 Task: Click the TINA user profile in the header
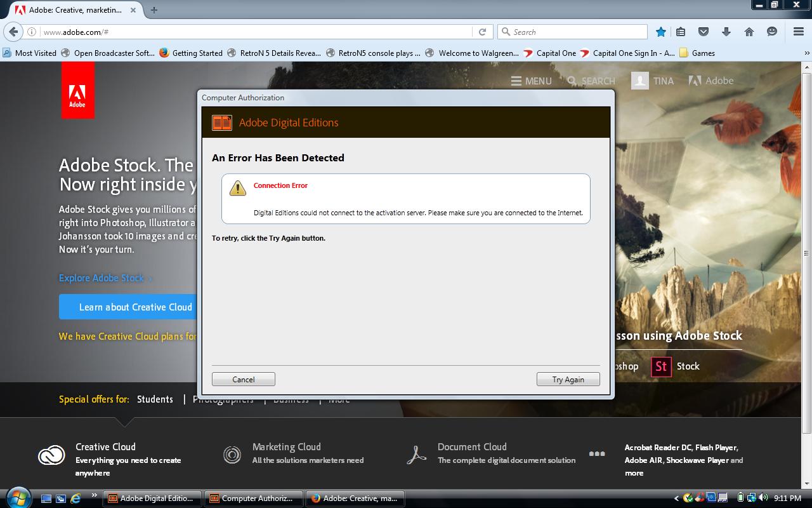point(652,81)
